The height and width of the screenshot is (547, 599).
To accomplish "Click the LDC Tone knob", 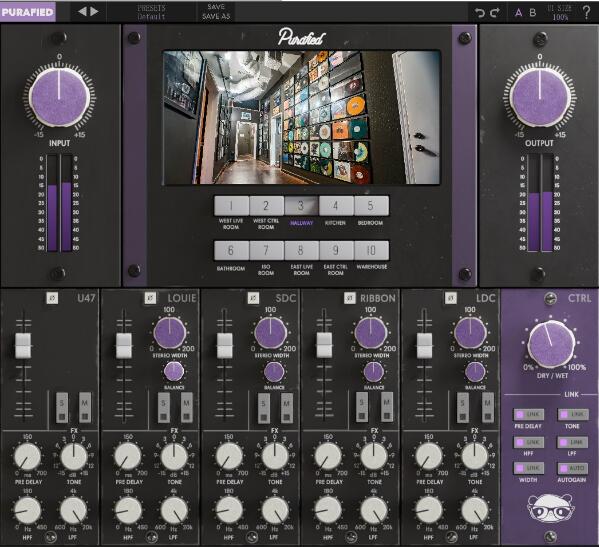I will tap(474, 457).
